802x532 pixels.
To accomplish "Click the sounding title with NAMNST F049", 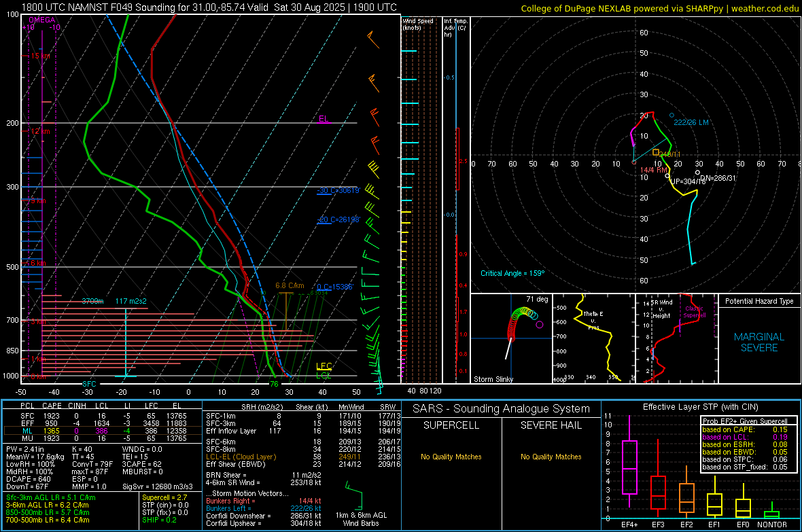I will point(209,7).
